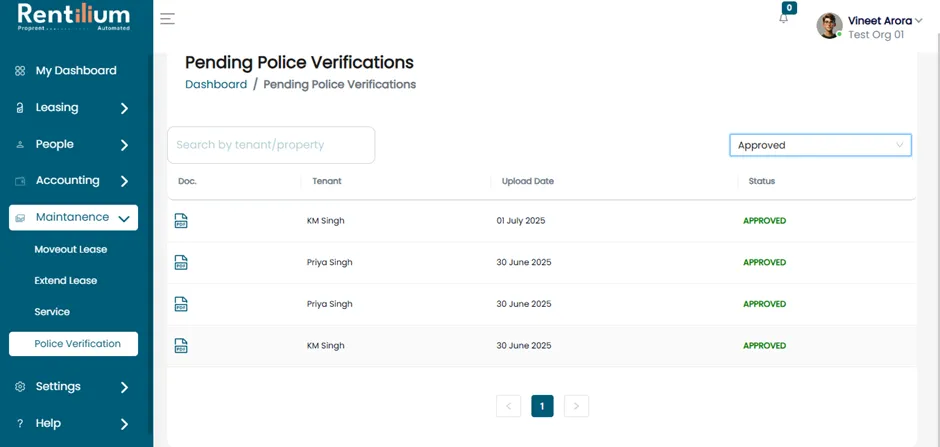
Task: Toggle the hamburger sidebar menu icon
Action: [167, 19]
